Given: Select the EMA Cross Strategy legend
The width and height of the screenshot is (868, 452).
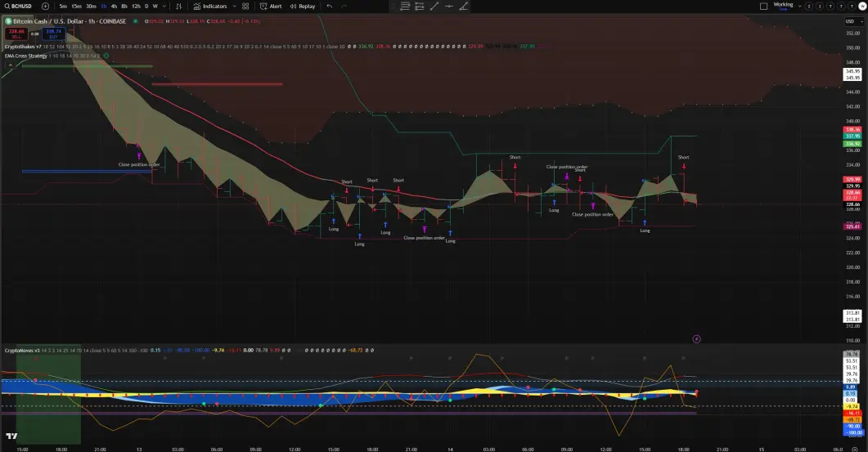Looking at the screenshot, I should pos(26,56).
